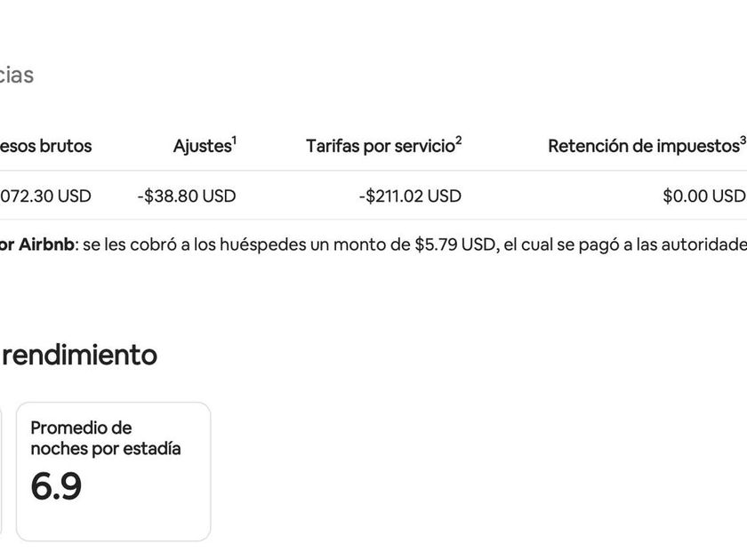Click the Retención de impuestos header
The image size is (747, 560).
coord(642,147)
